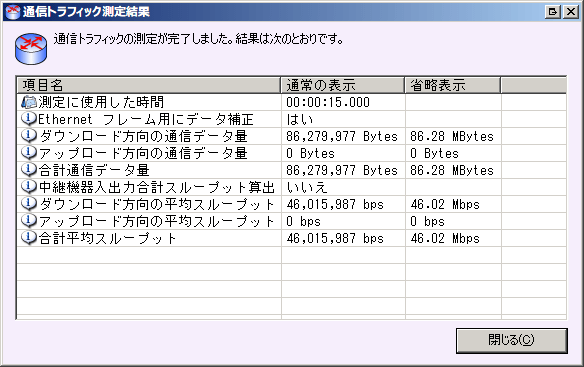The image size is (584, 367).
Task: Click the 00:00:15.000 time value
Action: coord(328,102)
